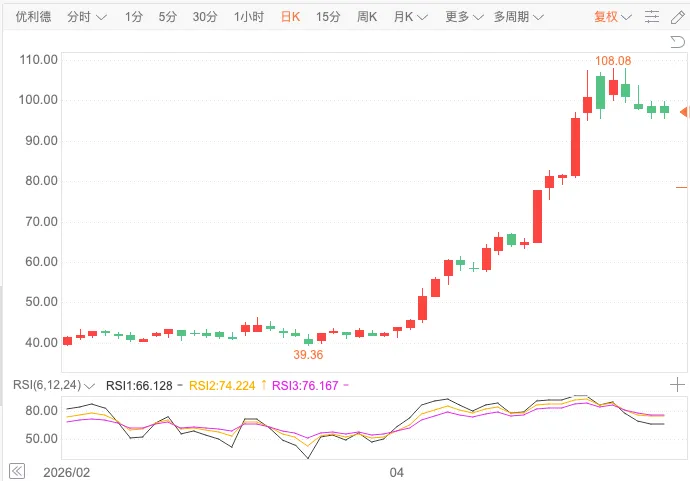Switch to the 15分 period tab
Viewport: 690px width, 481px height.
[328, 17]
